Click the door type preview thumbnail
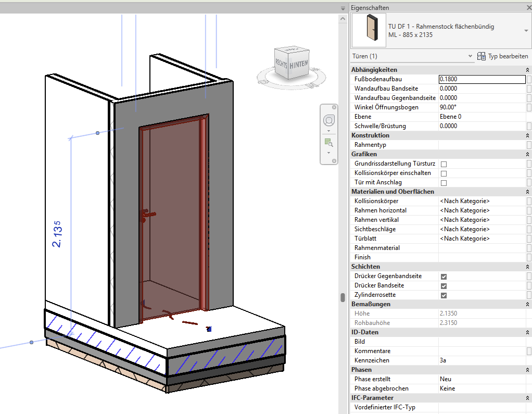The image size is (532, 414). pyautogui.click(x=368, y=31)
